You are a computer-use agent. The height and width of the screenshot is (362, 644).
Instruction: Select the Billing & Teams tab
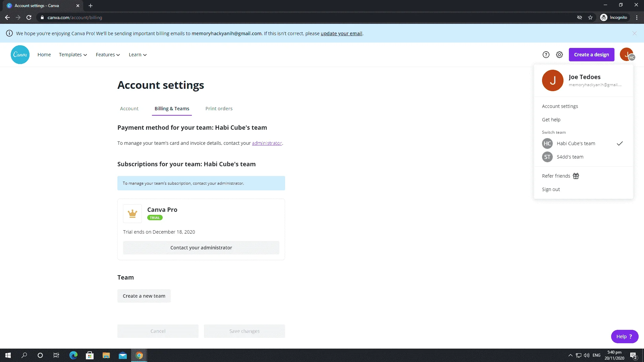(172, 109)
